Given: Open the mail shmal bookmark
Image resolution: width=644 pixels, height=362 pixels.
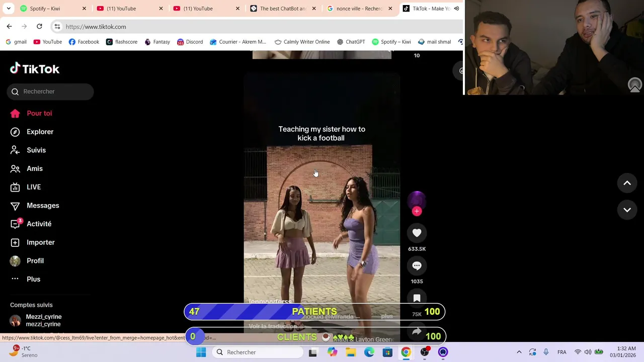Looking at the screenshot, I should click(434, 42).
